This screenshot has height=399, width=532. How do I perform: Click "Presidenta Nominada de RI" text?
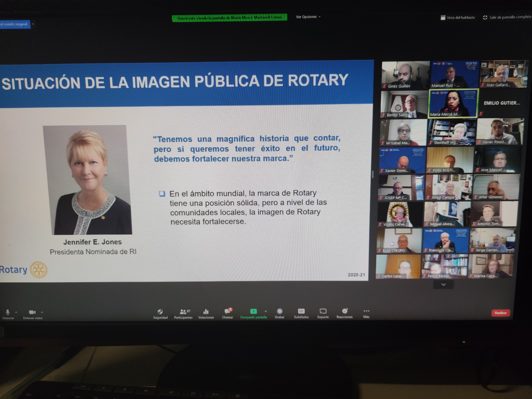point(93,252)
